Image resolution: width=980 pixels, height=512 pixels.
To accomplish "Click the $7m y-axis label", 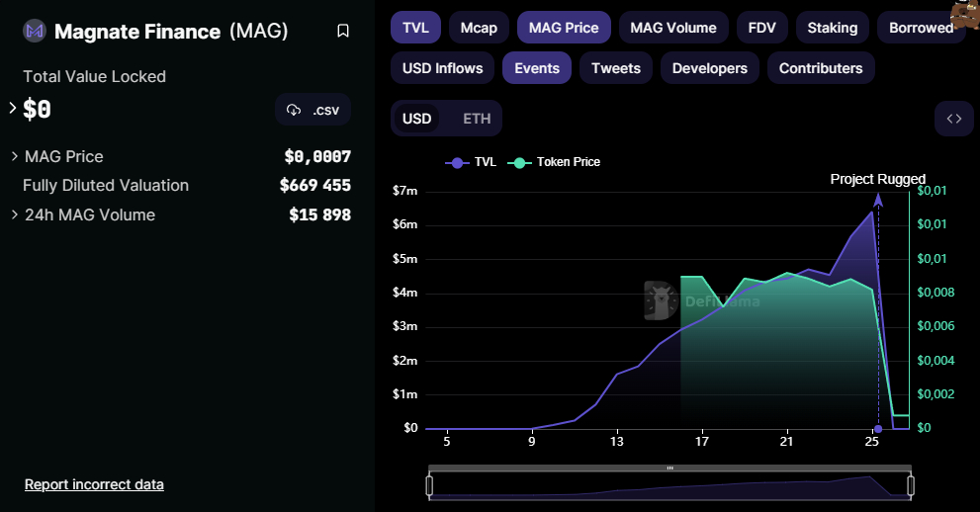I will [x=405, y=191].
